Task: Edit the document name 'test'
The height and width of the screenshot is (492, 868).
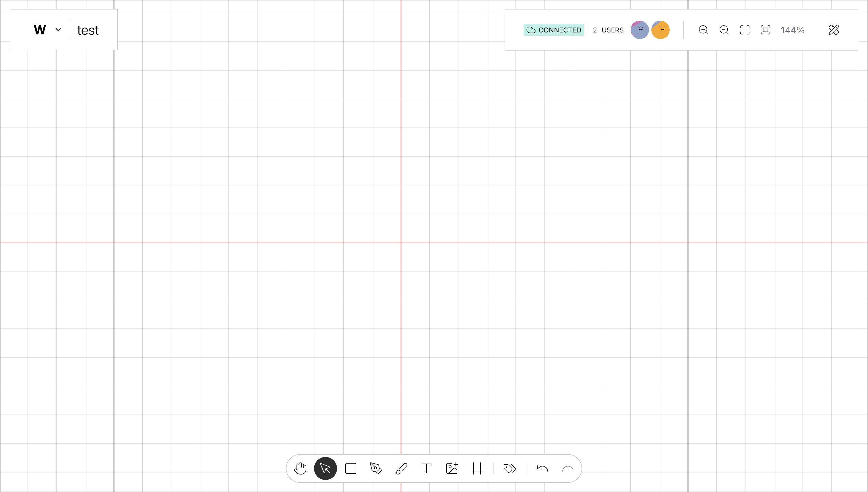Action: click(88, 30)
